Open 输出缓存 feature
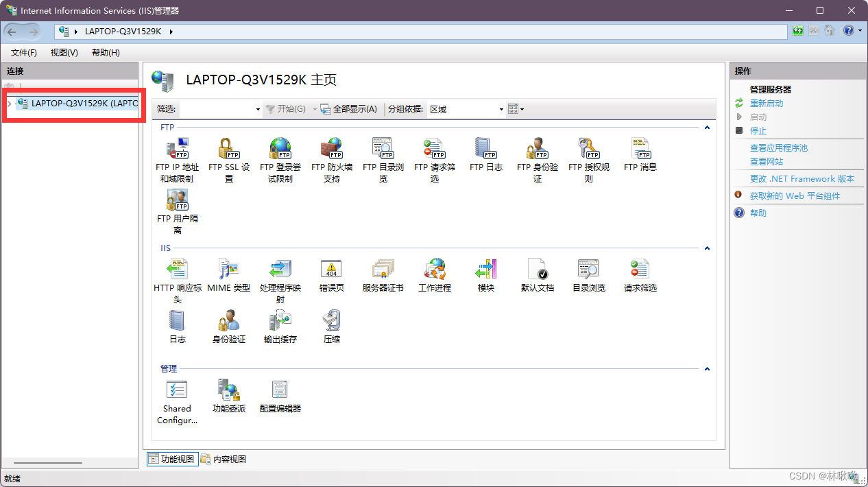 click(x=280, y=326)
